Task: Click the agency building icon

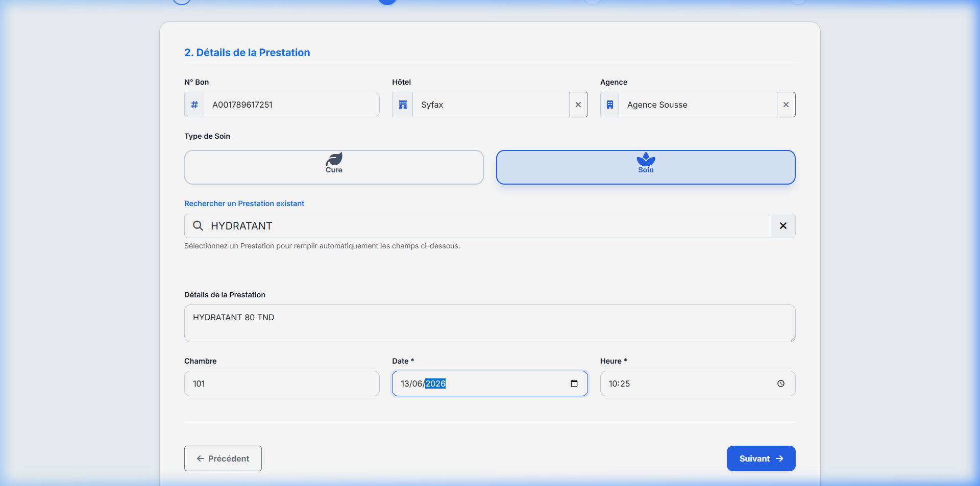Action: (610, 105)
